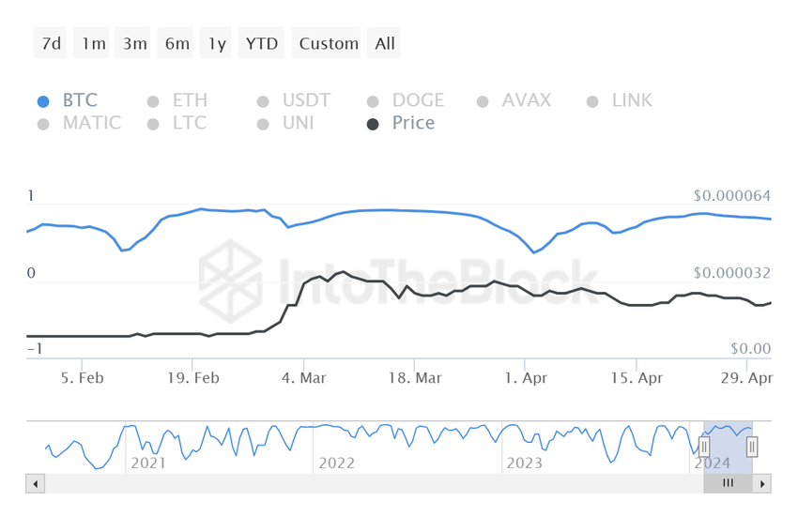Select the 7d time range button
Viewport: 798px width, 532px height.
pyautogui.click(x=50, y=43)
